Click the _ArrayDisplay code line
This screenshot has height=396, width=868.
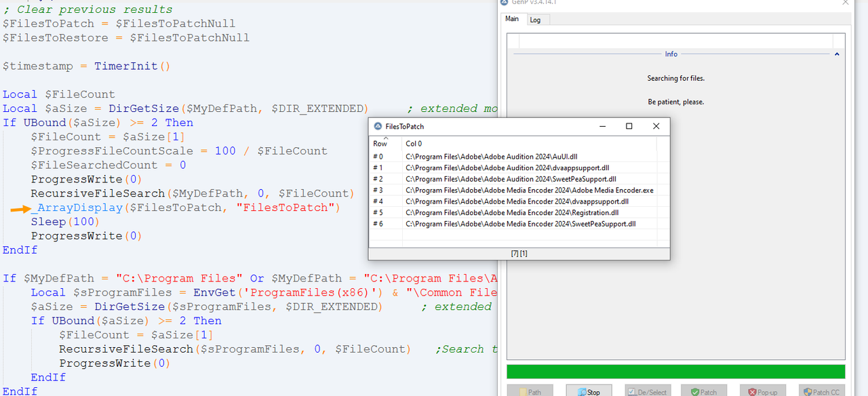coord(185,207)
